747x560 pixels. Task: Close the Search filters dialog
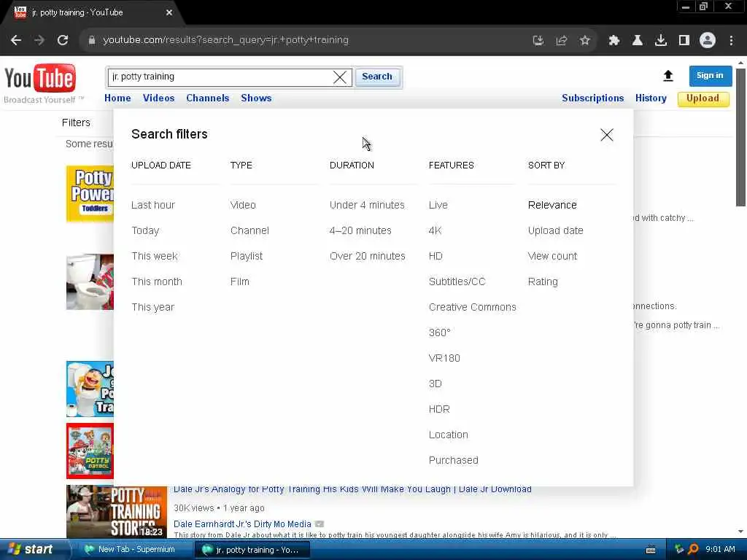click(x=607, y=135)
